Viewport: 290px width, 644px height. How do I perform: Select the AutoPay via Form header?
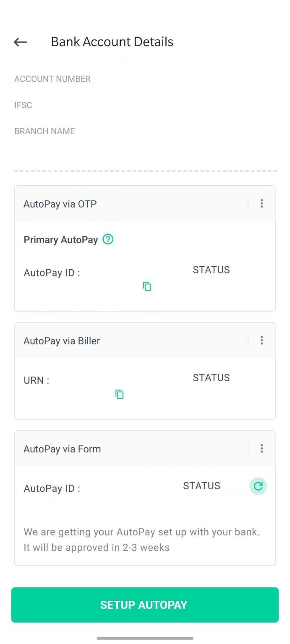coord(62,449)
